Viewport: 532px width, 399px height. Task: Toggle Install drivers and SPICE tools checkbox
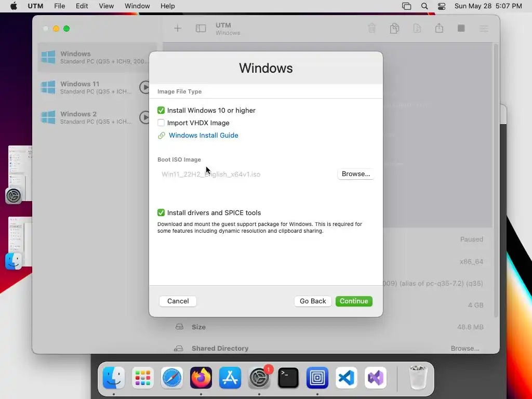[161, 212]
